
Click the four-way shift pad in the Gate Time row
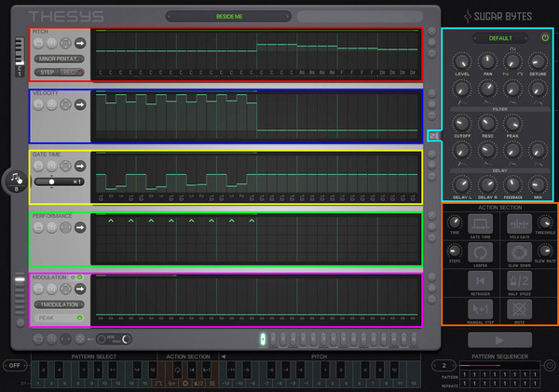point(65,166)
